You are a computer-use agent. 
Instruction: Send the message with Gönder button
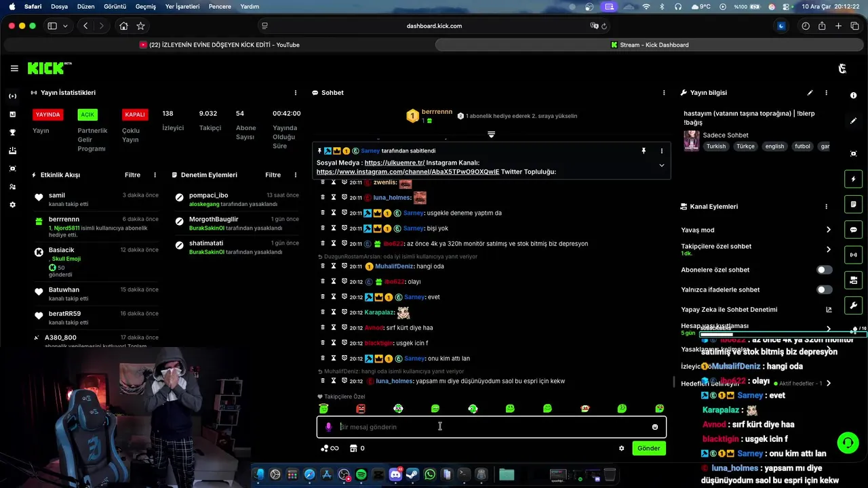point(649,448)
